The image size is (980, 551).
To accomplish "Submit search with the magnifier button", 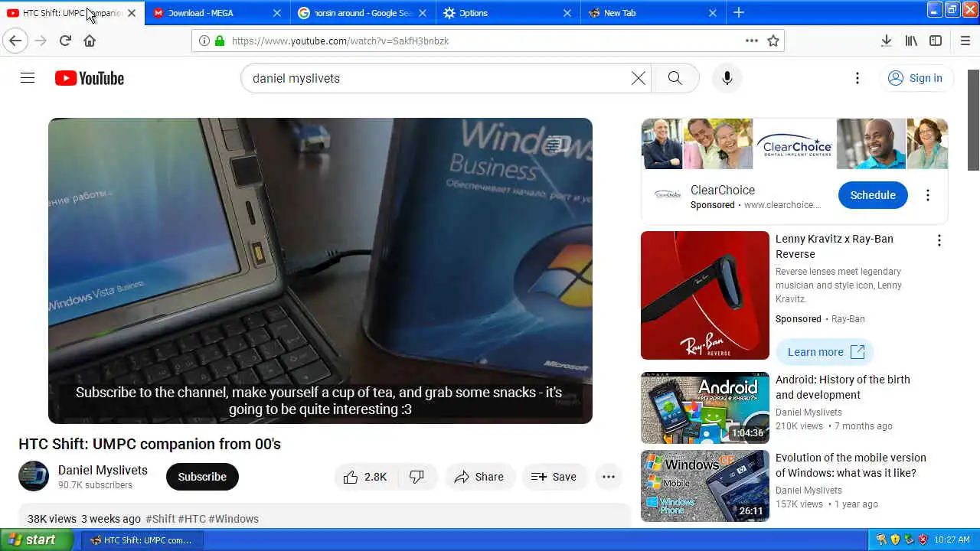I will click(675, 78).
